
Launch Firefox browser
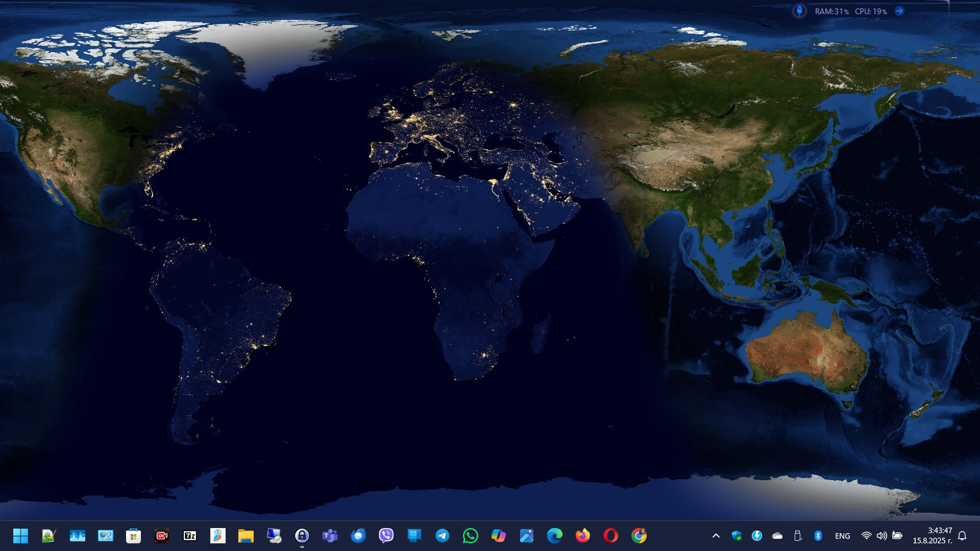(x=582, y=536)
